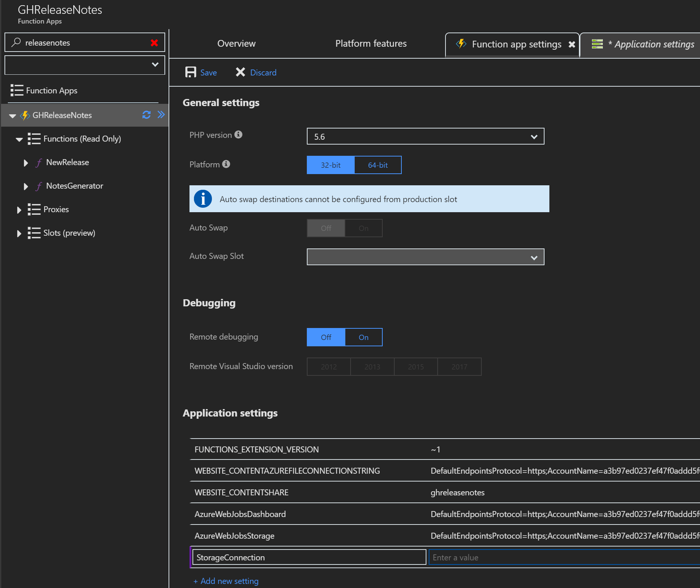Click the PHP version info icon
700x588 pixels.
(239, 134)
